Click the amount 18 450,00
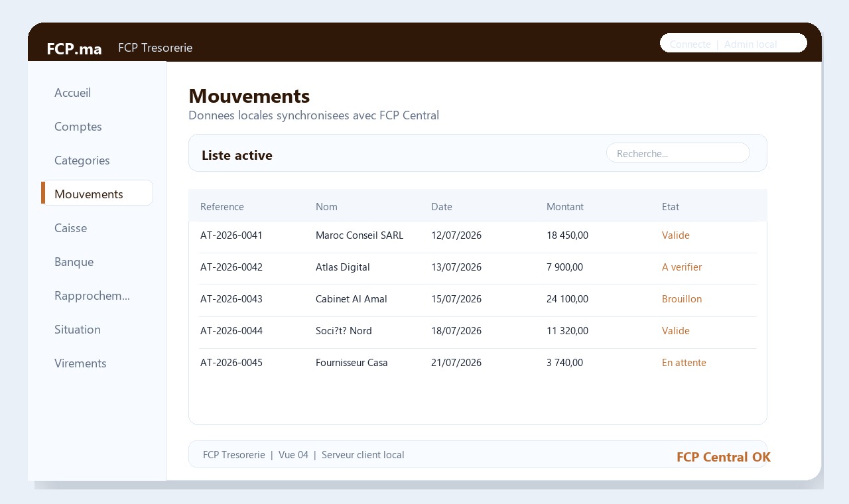This screenshot has height=504, width=849. click(x=567, y=235)
